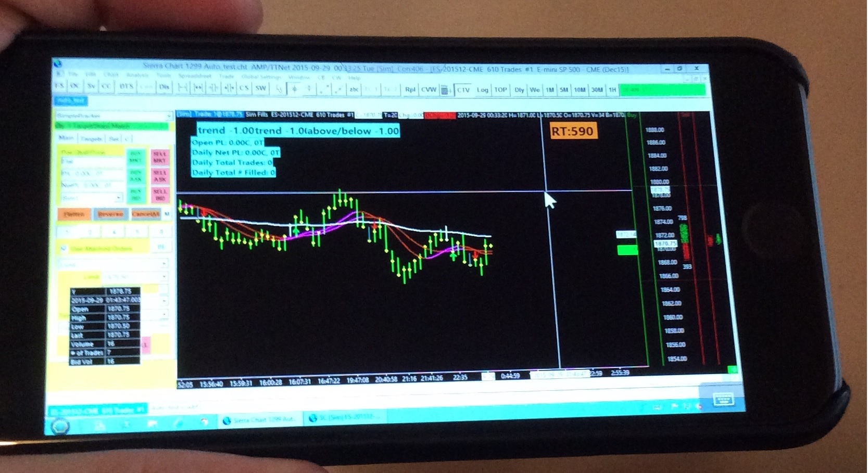The image size is (868, 473).
Task: Switch to Sierra Chart 1299 taskbar window
Action: click(x=260, y=420)
